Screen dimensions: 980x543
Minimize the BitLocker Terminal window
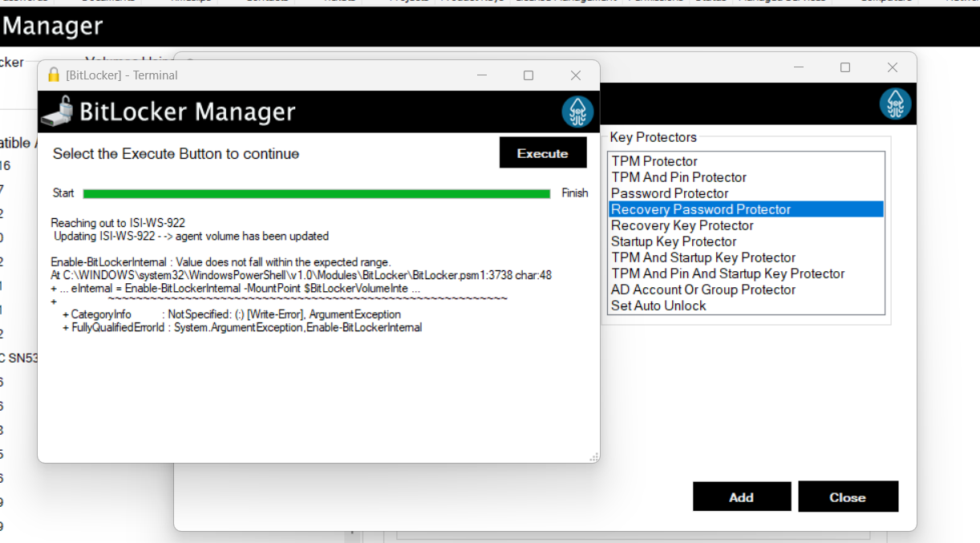(482, 75)
